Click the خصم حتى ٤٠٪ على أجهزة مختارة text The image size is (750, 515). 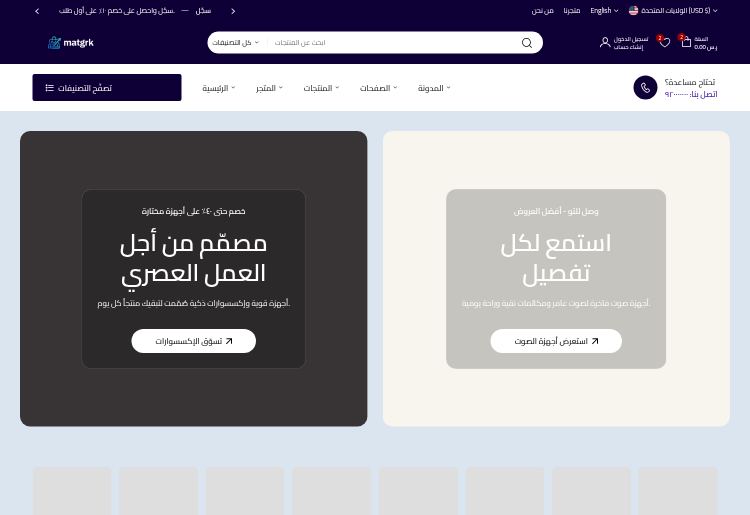point(193,211)
